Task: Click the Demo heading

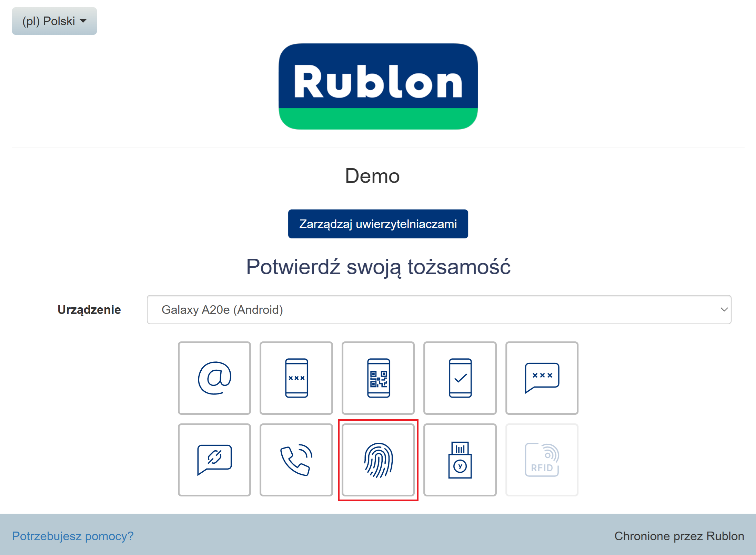Action: tap(372, 176)
